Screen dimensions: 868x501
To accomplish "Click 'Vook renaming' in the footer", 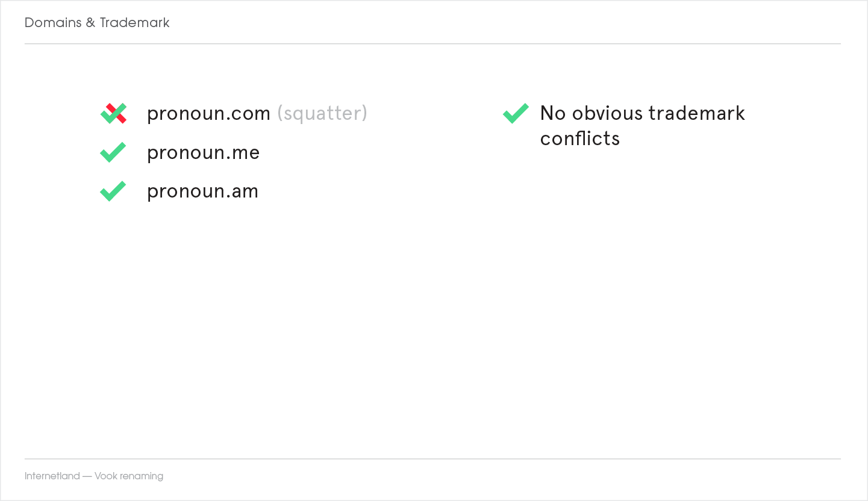I will [x=129, y=476].
